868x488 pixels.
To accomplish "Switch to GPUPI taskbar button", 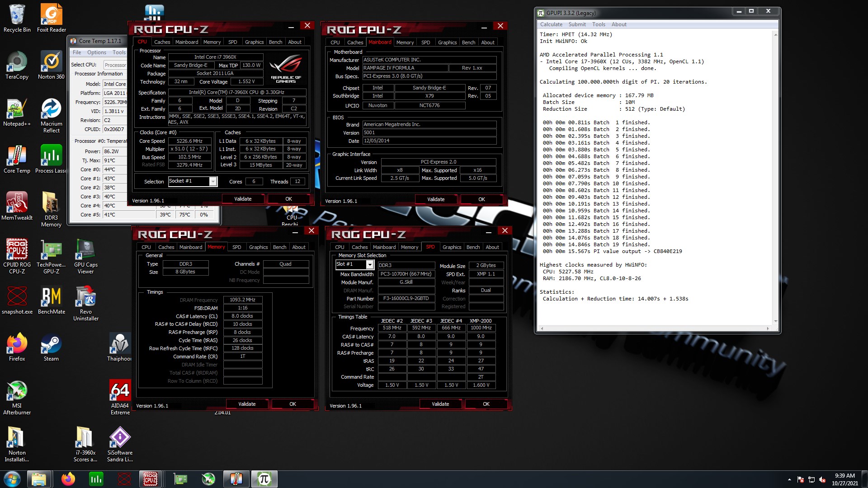I will point(264,479).
